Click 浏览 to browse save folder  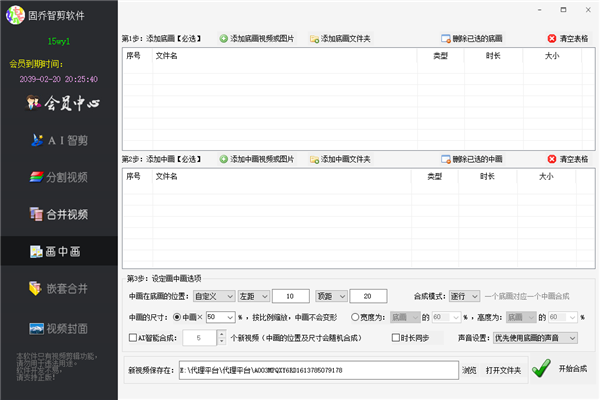click(469, 370)
